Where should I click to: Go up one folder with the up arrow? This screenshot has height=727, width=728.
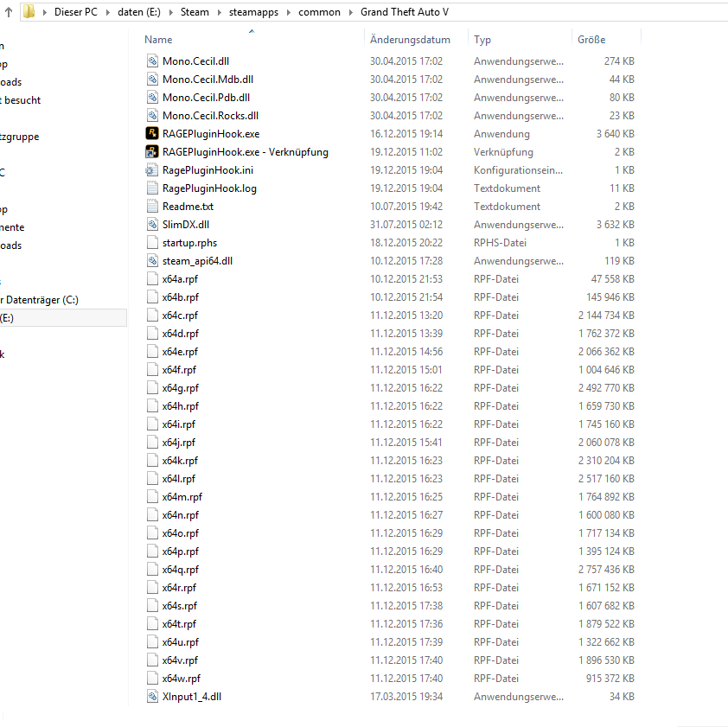tap(9, 12)
